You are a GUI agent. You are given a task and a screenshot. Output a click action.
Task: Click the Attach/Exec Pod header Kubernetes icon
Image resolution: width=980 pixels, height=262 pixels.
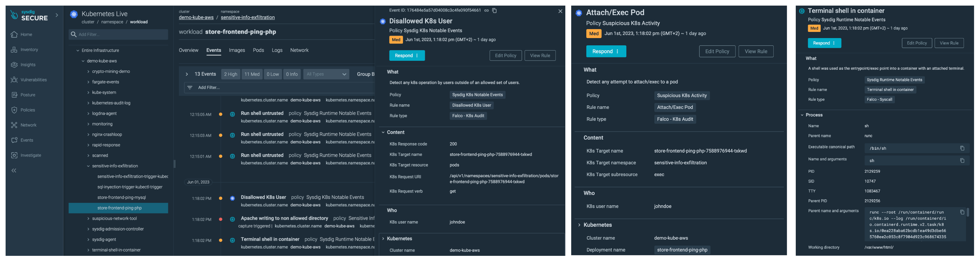tap(579, 13)
